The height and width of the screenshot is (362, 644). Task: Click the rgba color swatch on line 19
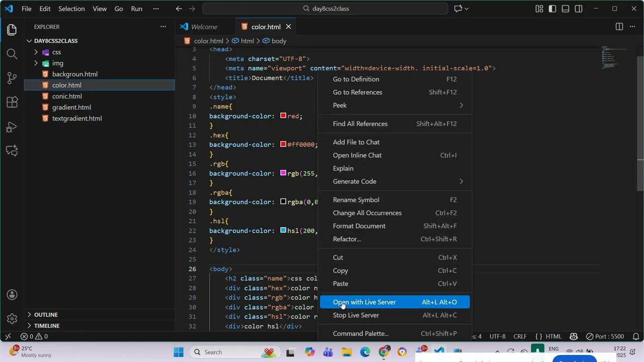283,202
